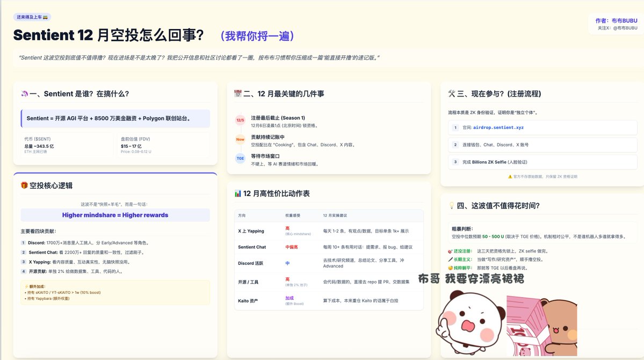Click the 中偏高 weight label

point(292,247)
